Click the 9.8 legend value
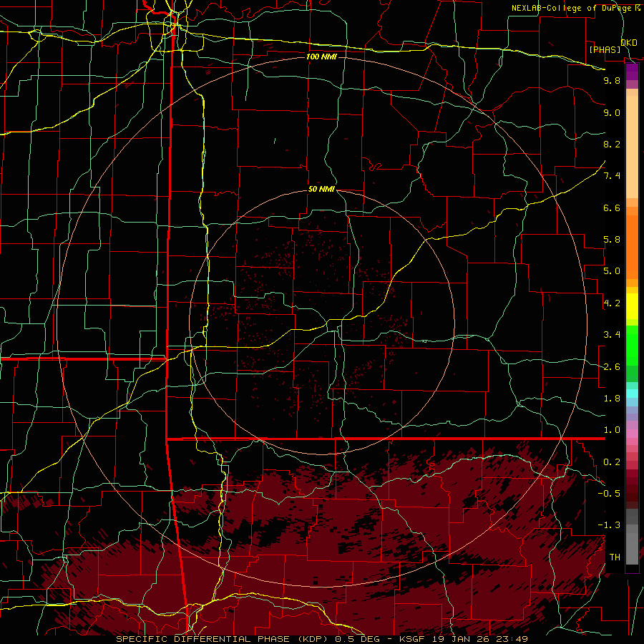 (x=612, y=80)
